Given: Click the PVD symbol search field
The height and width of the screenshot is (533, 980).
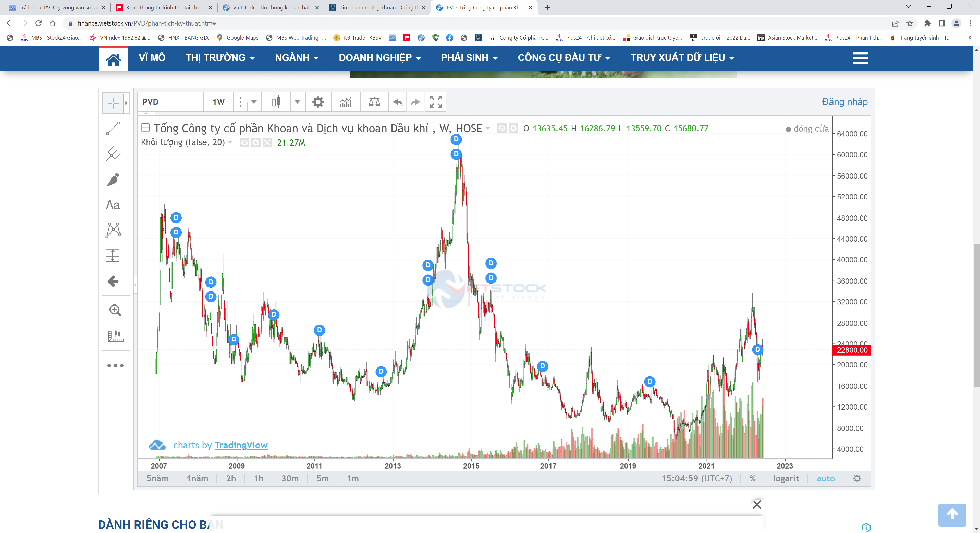Looking at the screenshot, I should click(170, 102).
